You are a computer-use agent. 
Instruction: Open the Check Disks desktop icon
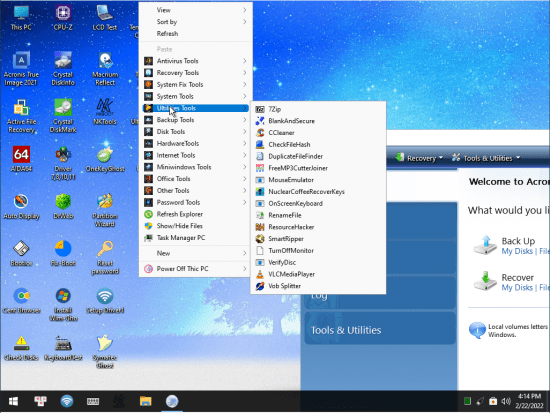(x=21, y=348)
